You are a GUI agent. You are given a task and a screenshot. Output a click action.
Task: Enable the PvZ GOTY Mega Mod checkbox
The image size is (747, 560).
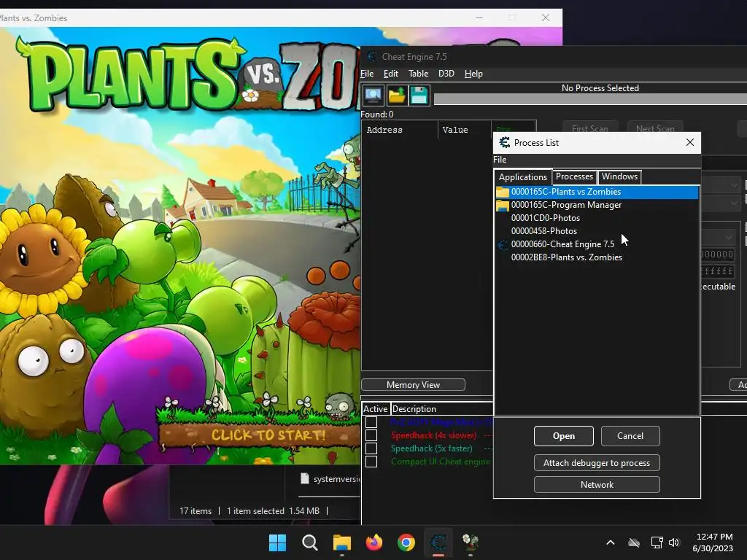pos(371,422)
